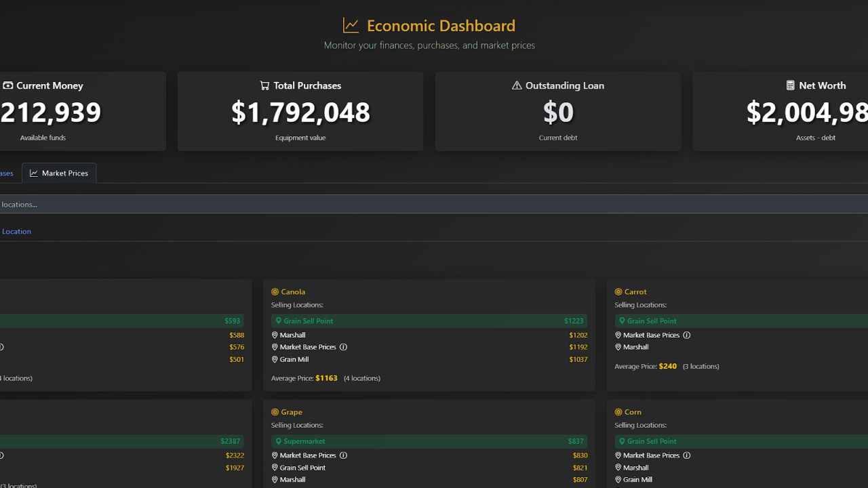Click Marshall location under Canola

pyautogui.click(x=292, y=335)
